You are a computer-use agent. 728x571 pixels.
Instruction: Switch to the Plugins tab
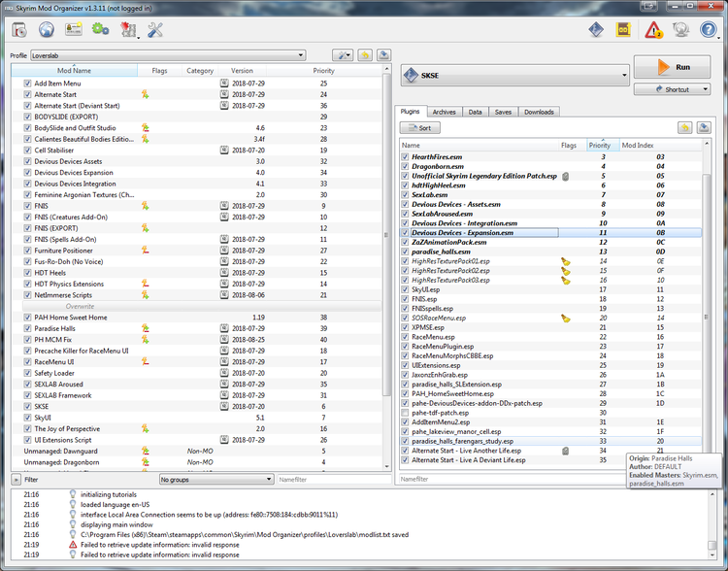(410, 112)
